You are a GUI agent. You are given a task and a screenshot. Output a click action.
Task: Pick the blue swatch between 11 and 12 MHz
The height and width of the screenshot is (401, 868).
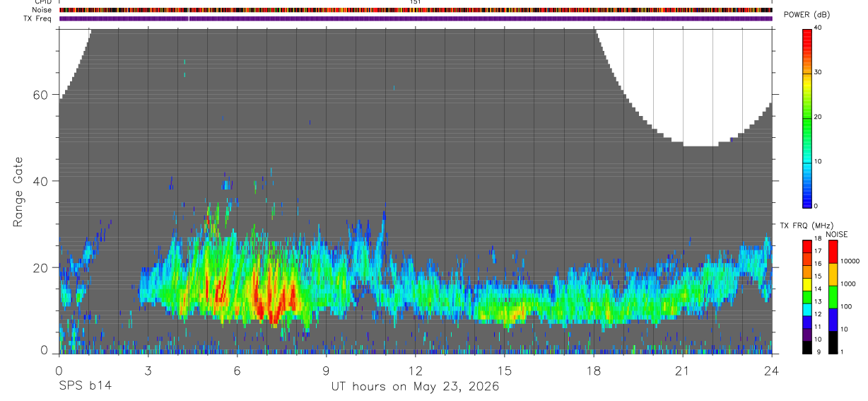pyautogui.click(x=807, y=322)
